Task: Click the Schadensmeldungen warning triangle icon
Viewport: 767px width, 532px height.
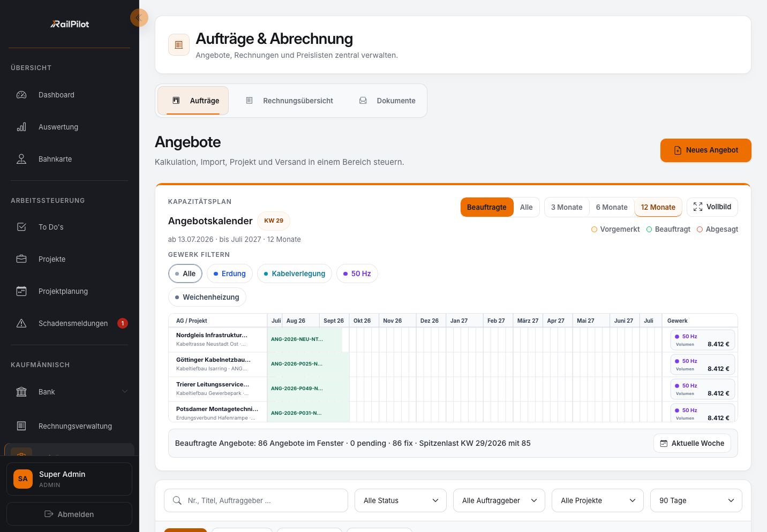Action: [x=21, y=323]
